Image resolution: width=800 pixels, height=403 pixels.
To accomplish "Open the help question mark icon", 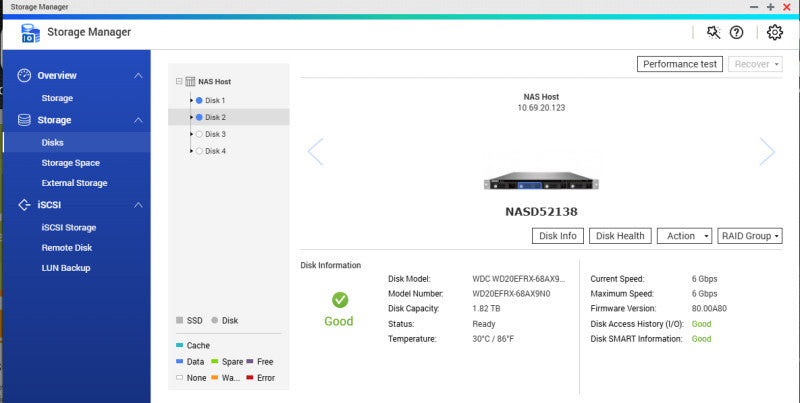I will (x=736, y=33).
